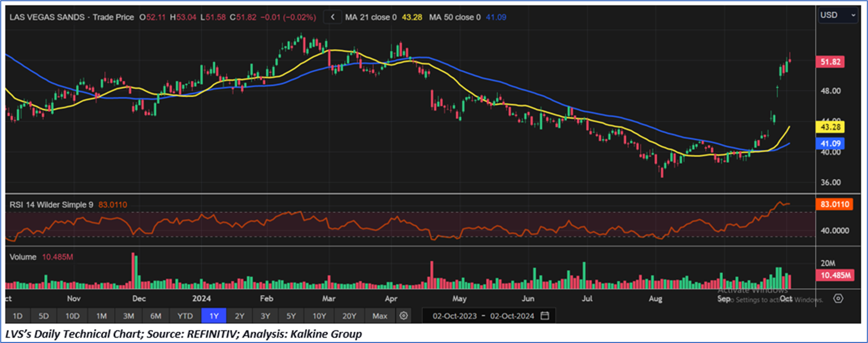Click the 36.00 price axis label
This screenshot has height=343, width=868.
coord(831,183)
